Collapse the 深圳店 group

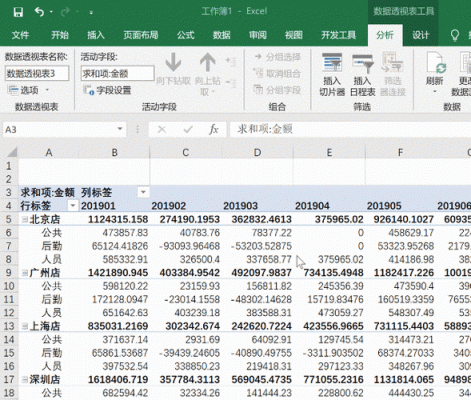(25, 379)
